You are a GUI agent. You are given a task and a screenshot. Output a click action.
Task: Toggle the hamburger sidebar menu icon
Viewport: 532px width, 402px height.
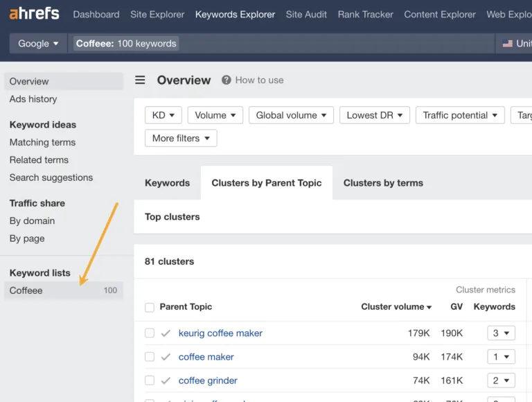[140, 80]
